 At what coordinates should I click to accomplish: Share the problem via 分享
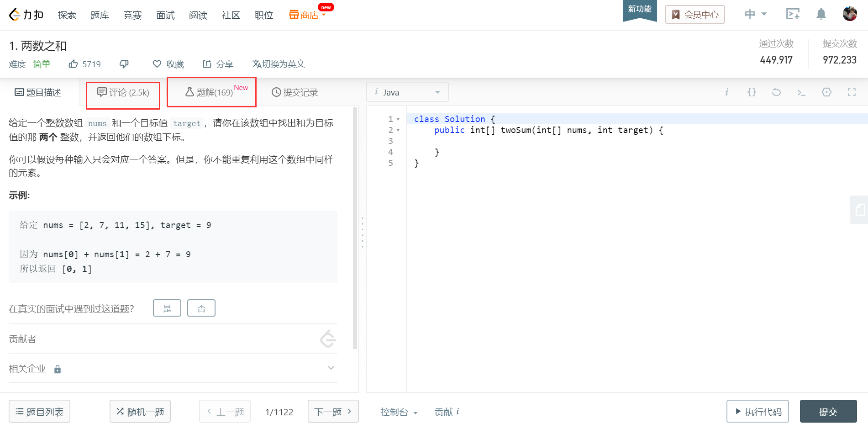[x=218, y=64]
